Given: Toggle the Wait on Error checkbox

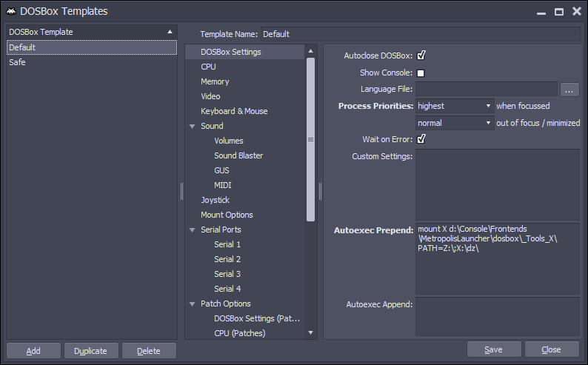Looking at the screenshot, I should pos(421,139).
